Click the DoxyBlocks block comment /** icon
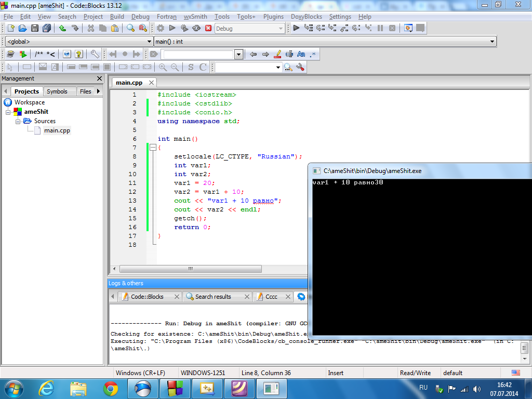This screenshot has width=532, height=399. (39, 54)
